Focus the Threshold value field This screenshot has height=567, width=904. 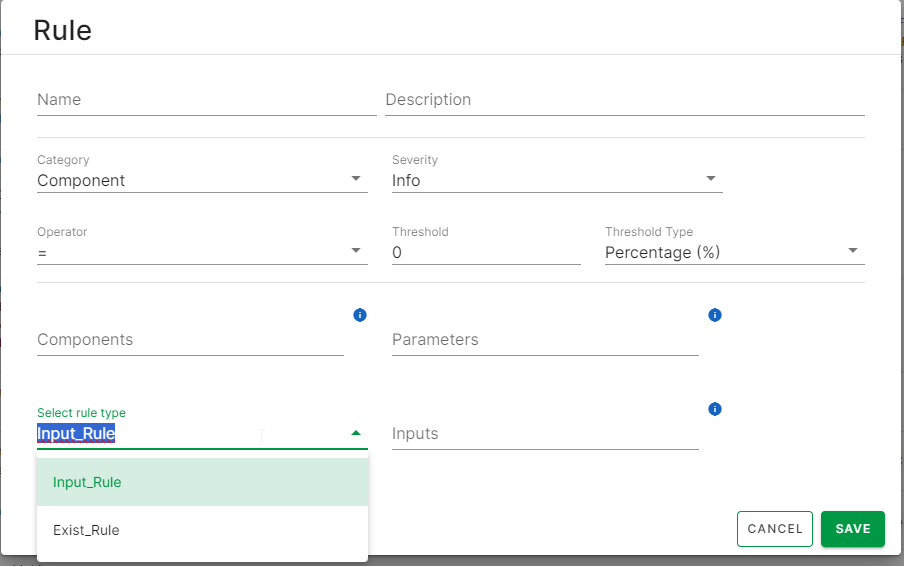pyautogui.click(x=485, y=252)
